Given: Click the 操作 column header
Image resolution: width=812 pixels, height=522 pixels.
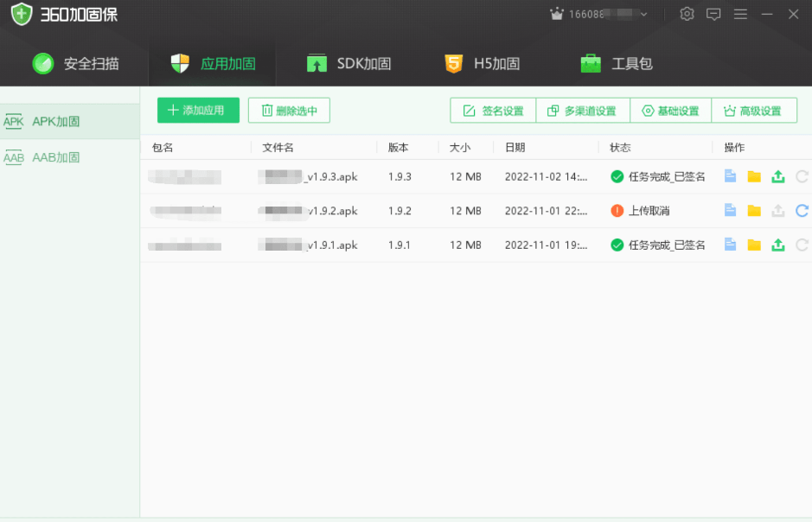Looking at the screenshot, I should 734,148.
